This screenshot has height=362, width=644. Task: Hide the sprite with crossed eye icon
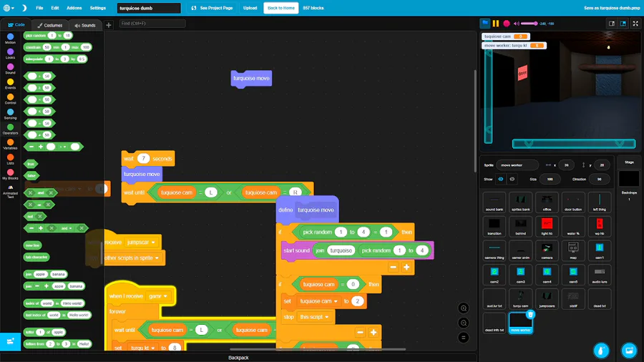click(512, 179)
